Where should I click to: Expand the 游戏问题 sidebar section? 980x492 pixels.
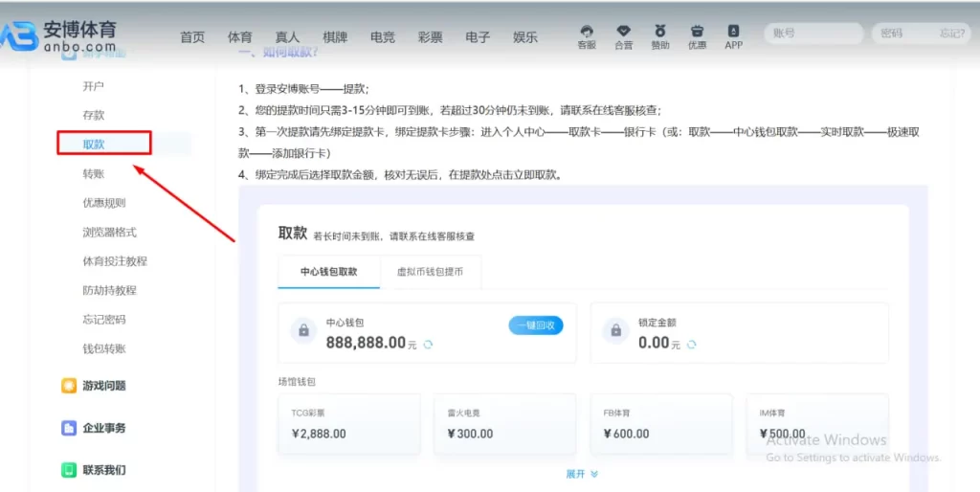pyautogui.click(x=103, y=386)
